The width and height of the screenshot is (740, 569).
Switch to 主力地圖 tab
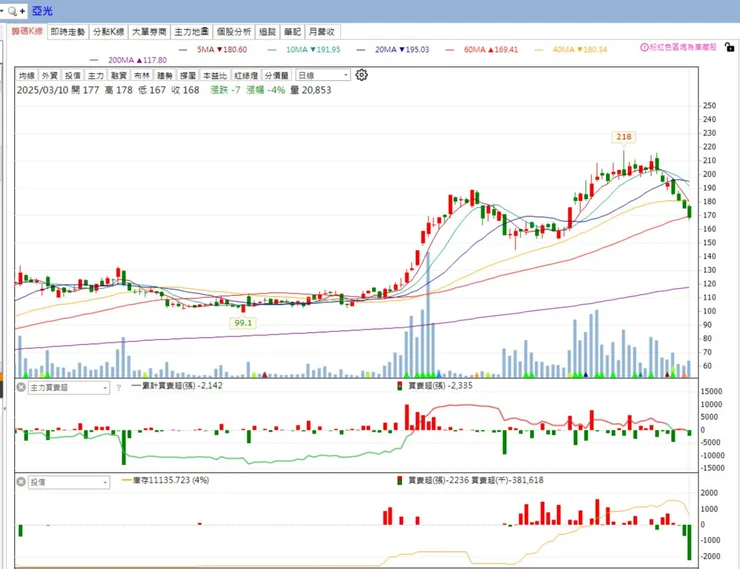pyautogui.click(x=192, y=32)
